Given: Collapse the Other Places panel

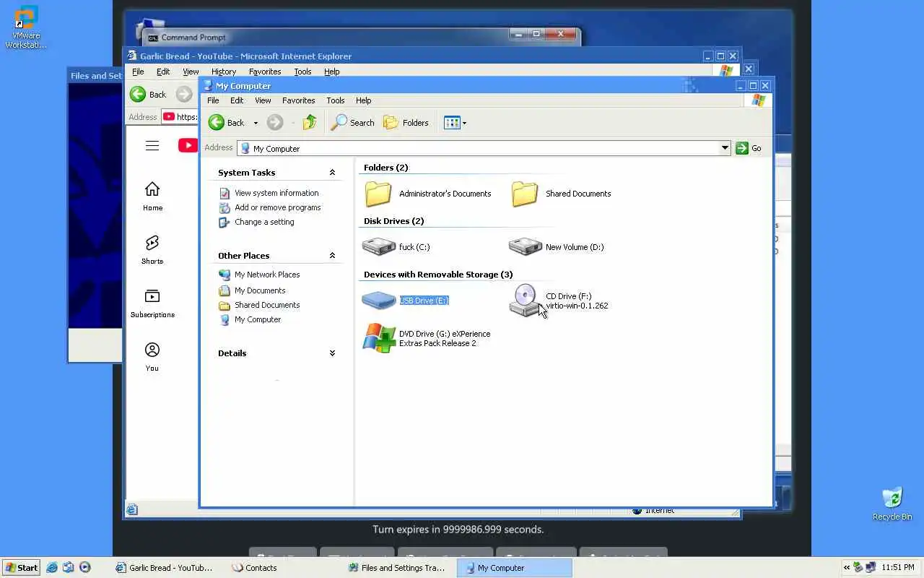Looking at the screenshot, I should 332,256.
